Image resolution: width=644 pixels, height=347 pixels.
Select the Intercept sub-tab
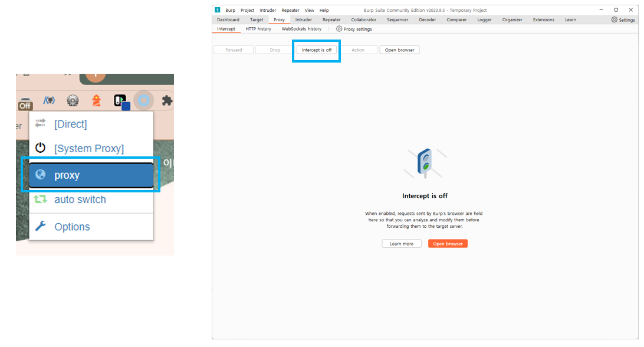pos(226,29)
